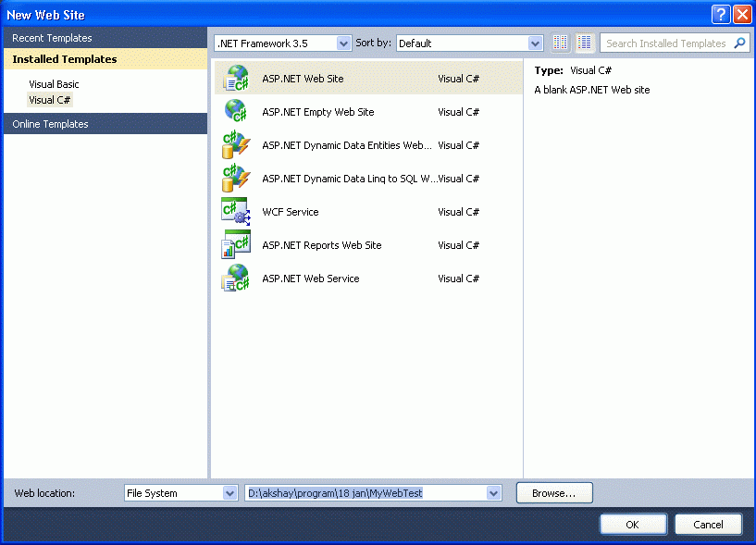This screenshot has width=756, height=545.
Task: Click the 'Type: Visual C#' details line
Action: [573, 70]
